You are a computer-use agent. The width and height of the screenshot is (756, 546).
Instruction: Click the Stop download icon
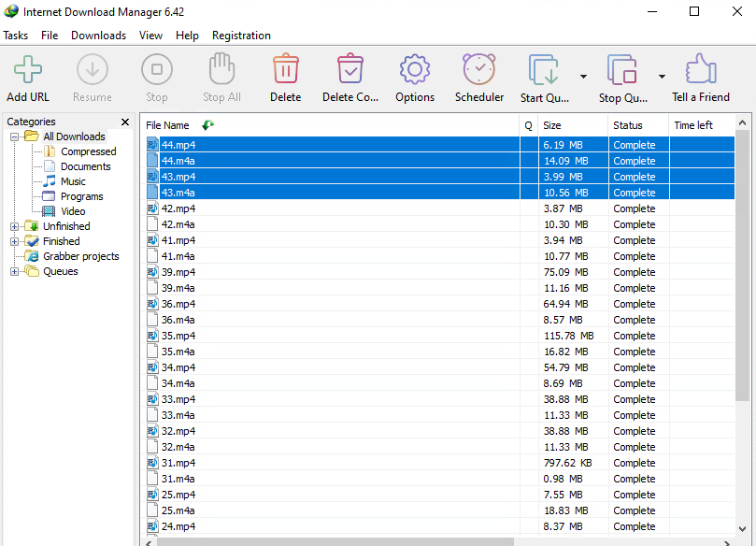(157, 69)
